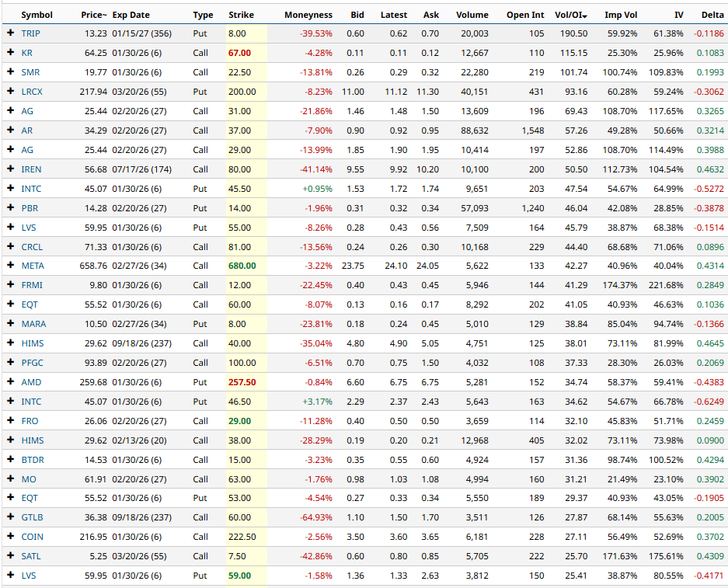Open the SATL symbol link

click(31, 556)
